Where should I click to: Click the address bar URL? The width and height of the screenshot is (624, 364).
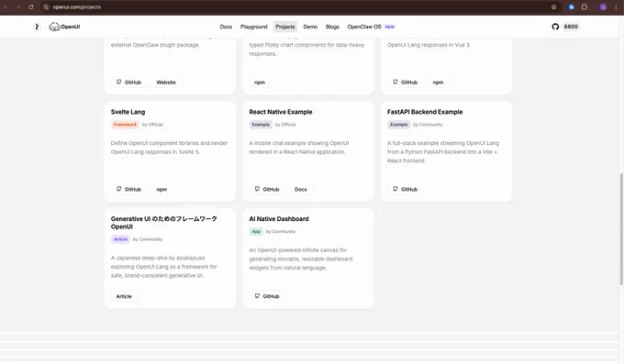point(77,6)
